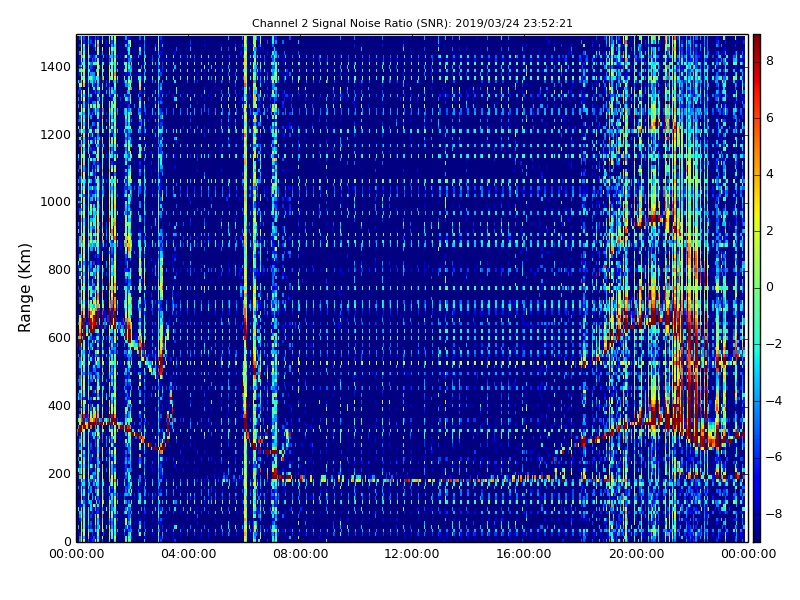Click the 16:00:00 time axis label
Viewport: 800px width, 600px height.
(524, 554)
